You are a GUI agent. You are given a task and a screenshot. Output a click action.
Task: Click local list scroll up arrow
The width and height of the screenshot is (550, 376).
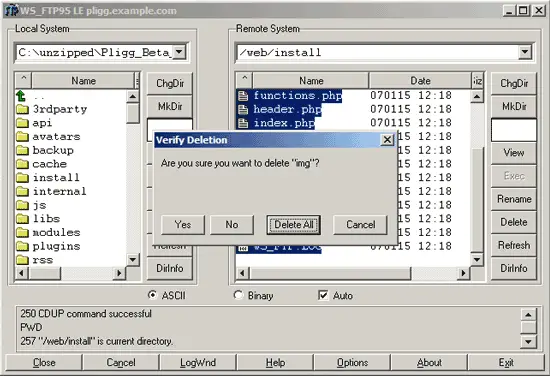(133, 96)
